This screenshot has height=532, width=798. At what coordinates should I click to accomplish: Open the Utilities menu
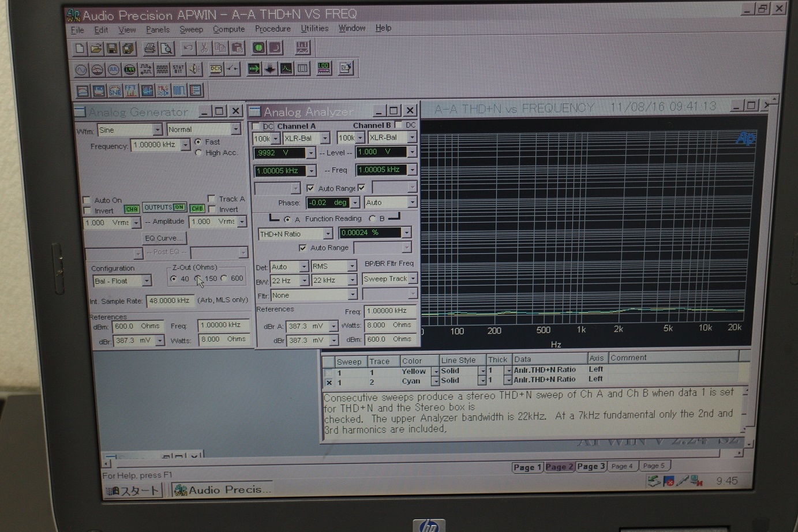coord(314,28)
